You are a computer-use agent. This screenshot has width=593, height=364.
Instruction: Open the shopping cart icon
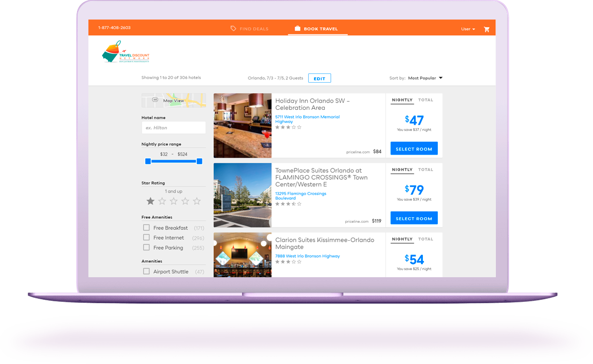486,29
